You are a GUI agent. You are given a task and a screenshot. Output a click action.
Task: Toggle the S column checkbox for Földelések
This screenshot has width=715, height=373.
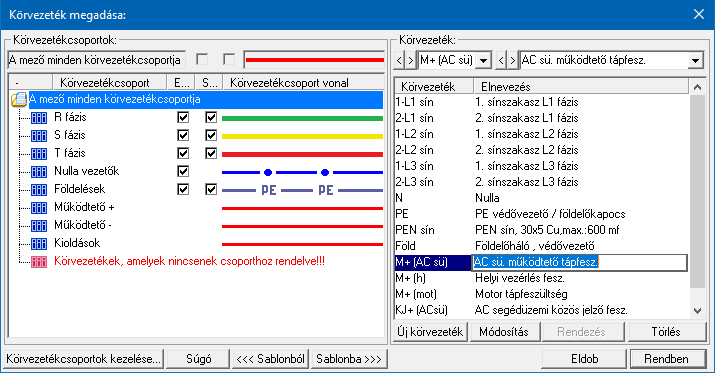point(211,189)
